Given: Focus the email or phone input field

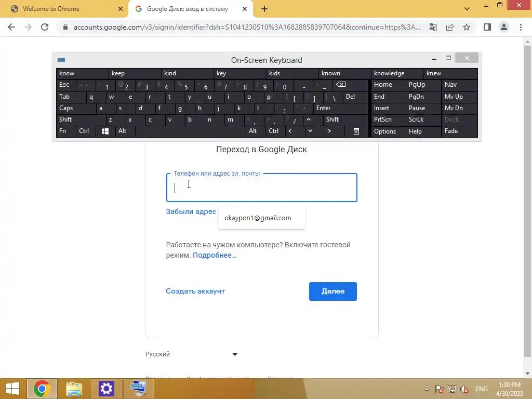Looking at the screenshot, I should point(262,188).
